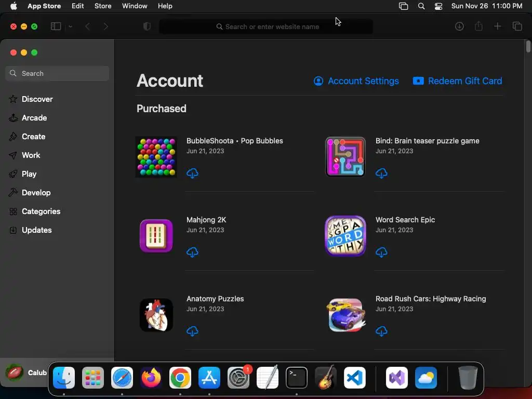Launch Firefox from the Dock

pos(151,378)
